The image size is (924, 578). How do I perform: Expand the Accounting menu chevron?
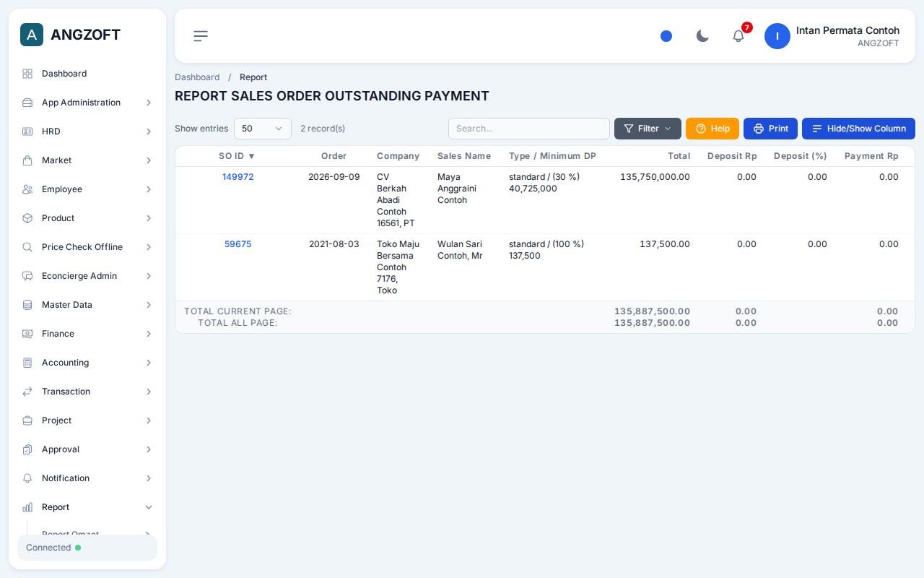(149, 363)
